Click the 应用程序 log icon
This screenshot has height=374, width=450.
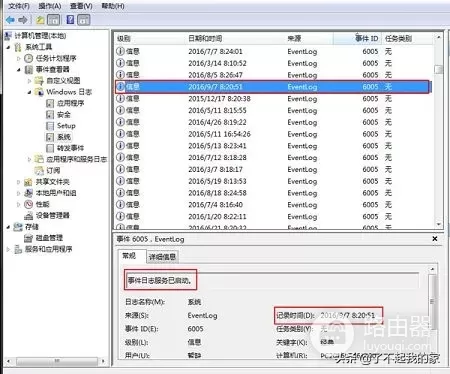50,103
